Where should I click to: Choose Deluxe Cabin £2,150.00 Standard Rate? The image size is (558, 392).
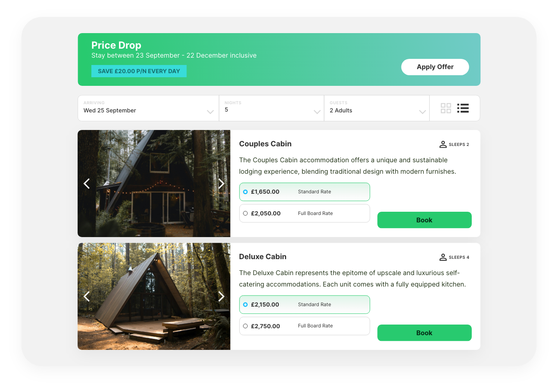tap(305, 305)
